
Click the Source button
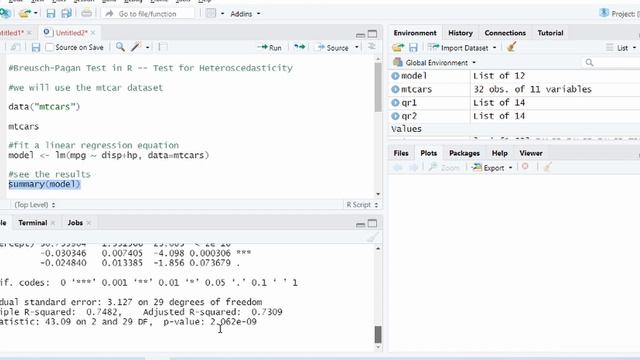click(x=333, y=48)
